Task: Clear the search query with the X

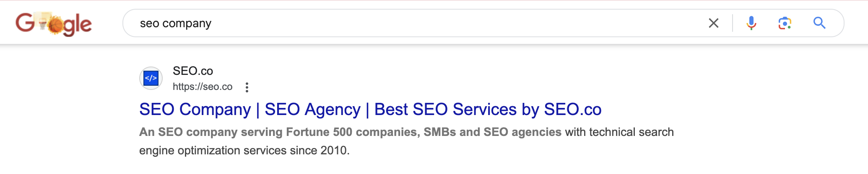Action: [x=713, y=23]
